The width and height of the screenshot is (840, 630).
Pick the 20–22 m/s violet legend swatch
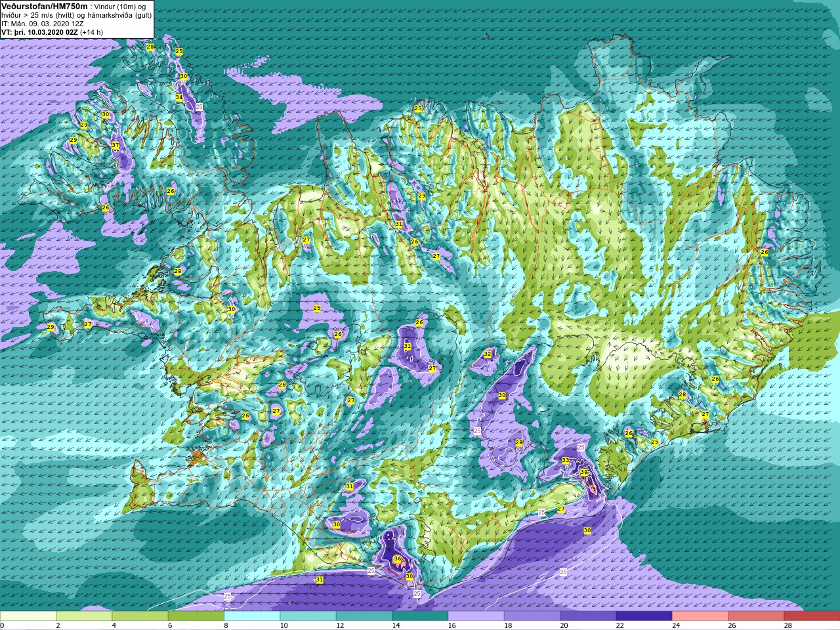click(588, 616)
